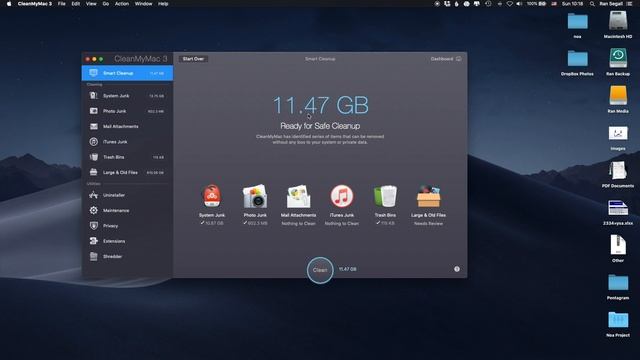640x360 pixels.
Task: Click Nothing to Clean under Mail Attachments
Action: 298,223
